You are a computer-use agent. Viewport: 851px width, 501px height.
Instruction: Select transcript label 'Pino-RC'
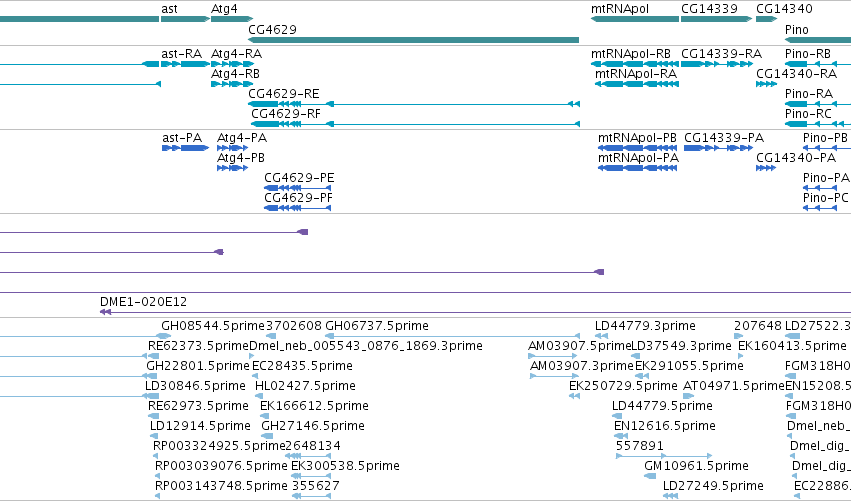[808, 114]
